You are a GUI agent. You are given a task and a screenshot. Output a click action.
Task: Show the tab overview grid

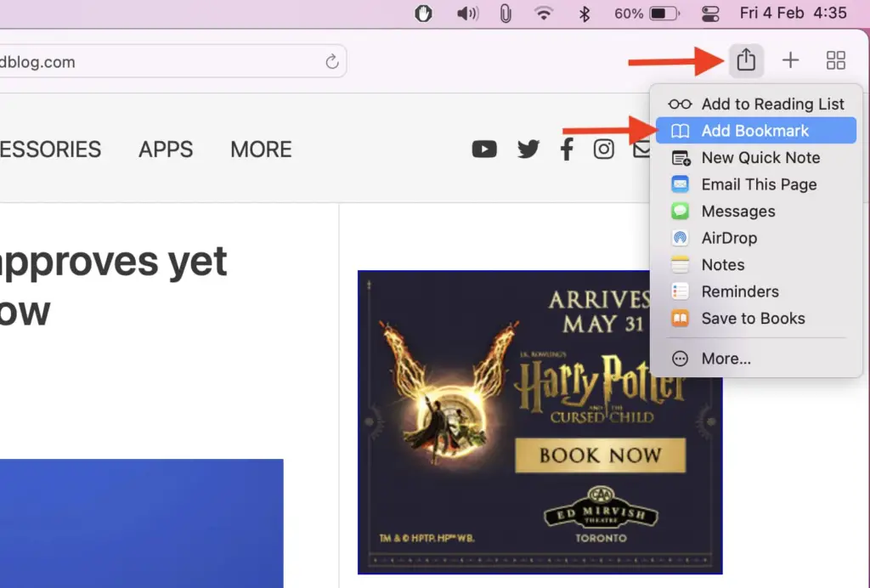pos(835,59)
